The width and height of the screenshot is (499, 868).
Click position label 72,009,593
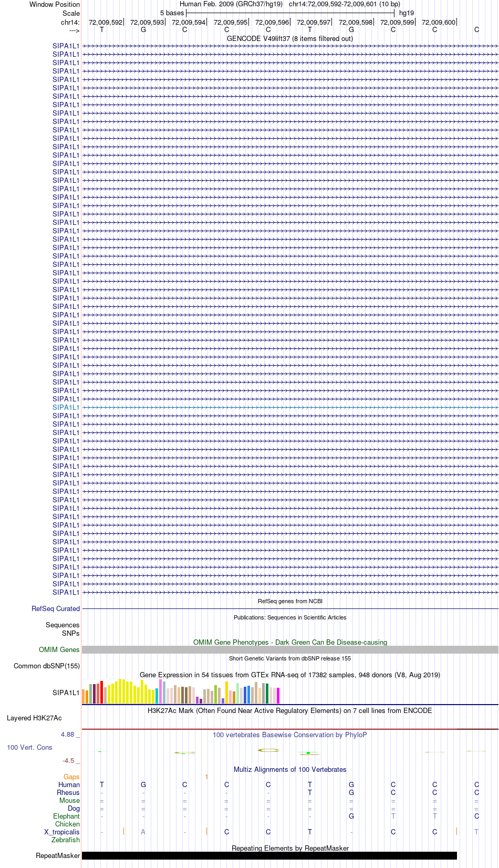click(147, 22)
